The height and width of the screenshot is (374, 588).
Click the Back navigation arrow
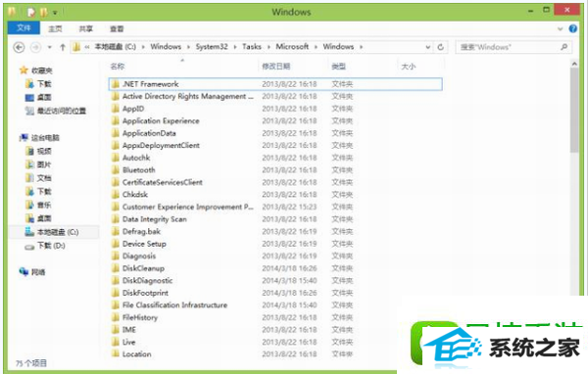[19, 47]
